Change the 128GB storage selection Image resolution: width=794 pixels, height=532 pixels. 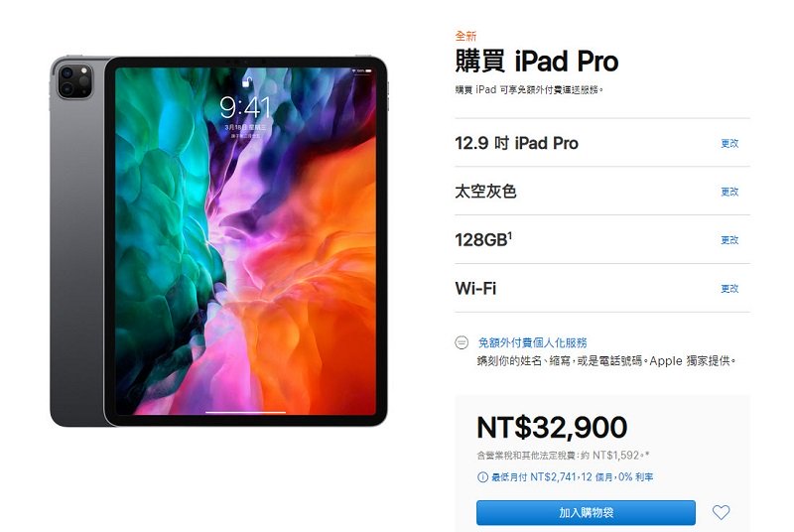pos(729,240)
